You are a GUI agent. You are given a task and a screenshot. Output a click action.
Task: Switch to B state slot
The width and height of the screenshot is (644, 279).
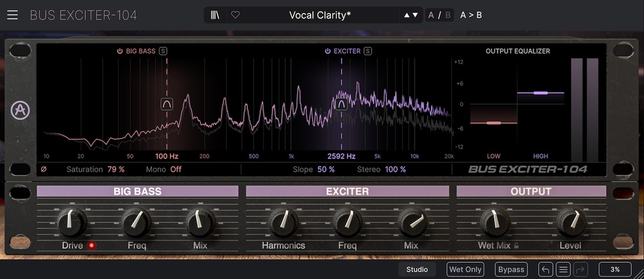tap(448, 15)
